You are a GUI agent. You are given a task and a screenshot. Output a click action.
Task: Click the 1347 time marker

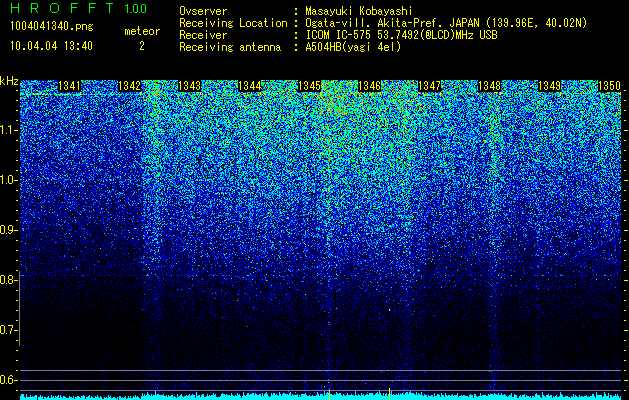[430, 86]
